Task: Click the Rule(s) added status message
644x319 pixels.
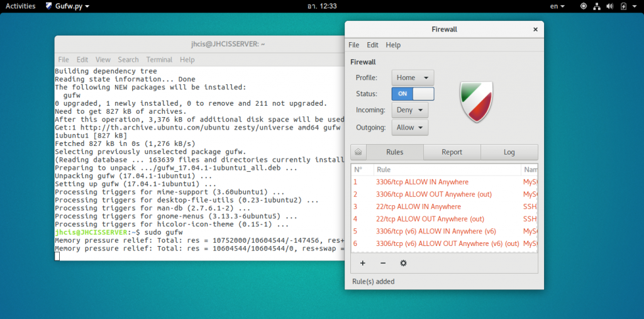Action: 374,282
